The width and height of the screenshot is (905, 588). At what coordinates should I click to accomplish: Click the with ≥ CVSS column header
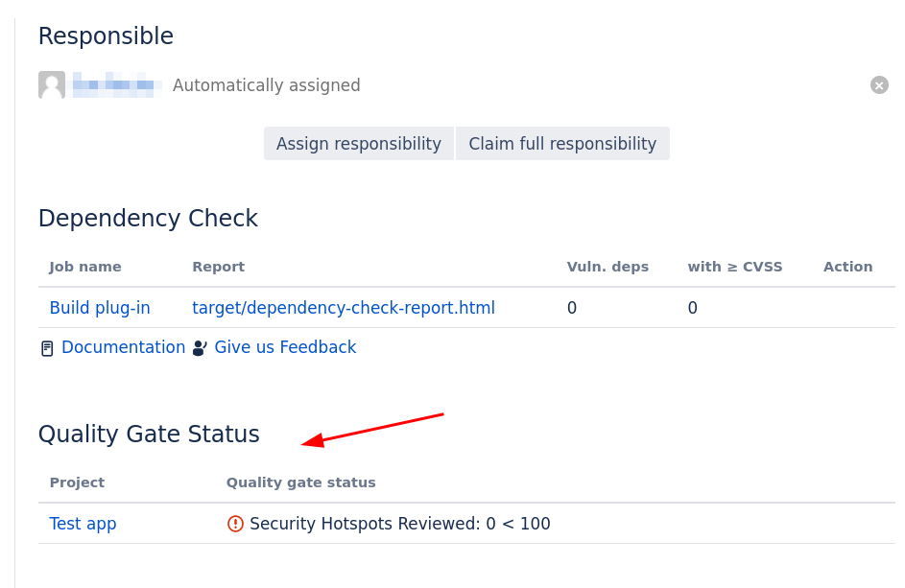[x=735, y=267]
